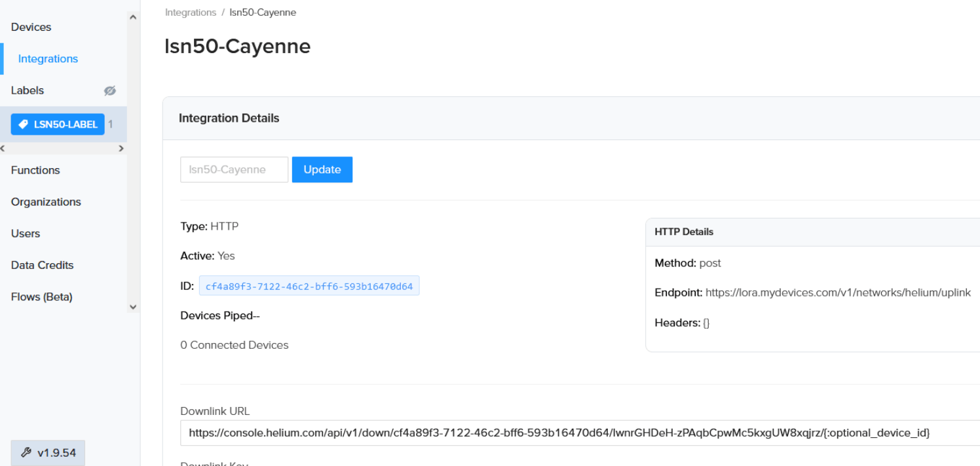Screen dimensions: 980x466
Task: Click sidebar scroll up arrow
Action: point(133,17)
